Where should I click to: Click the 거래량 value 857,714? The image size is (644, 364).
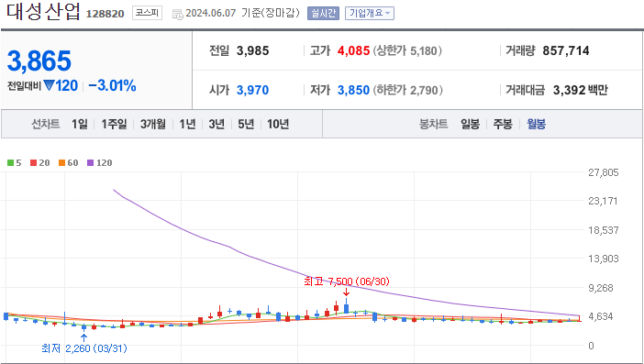pos(566,50)
